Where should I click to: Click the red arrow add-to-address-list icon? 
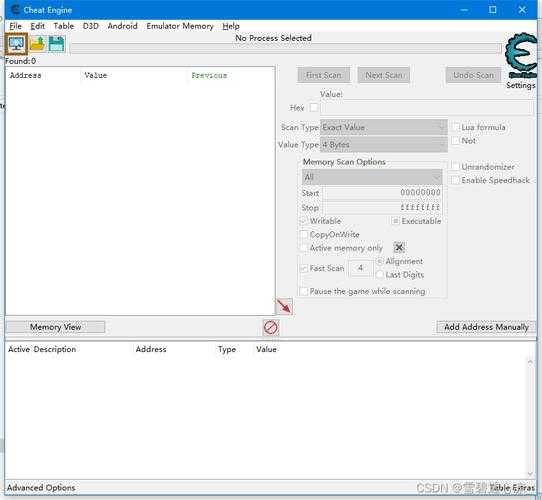click(284, 306)
